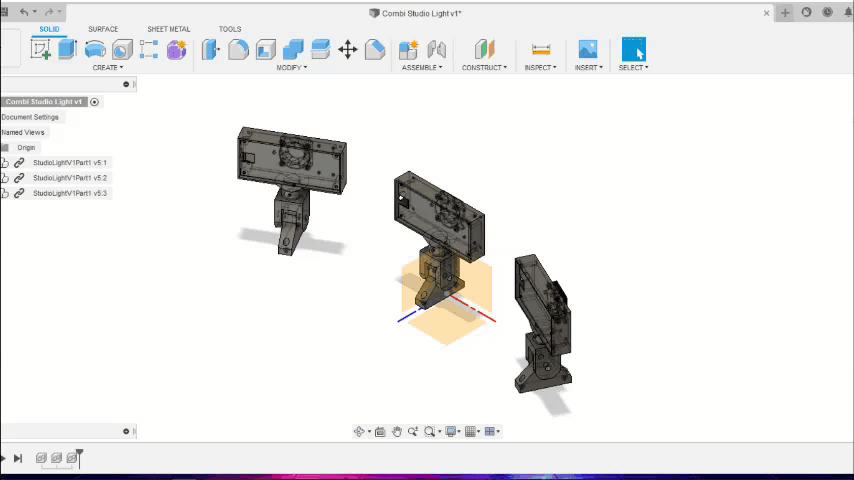This screenshot has height=480, width=854.
Task: Select StudioLightV1Part1 v5:2 component
Action: [70, 178]
